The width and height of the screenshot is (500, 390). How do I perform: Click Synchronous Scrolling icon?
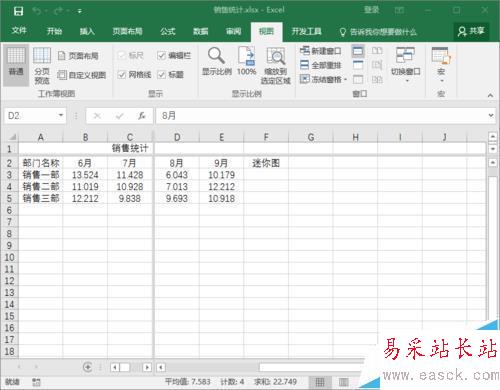coord(377,65)
